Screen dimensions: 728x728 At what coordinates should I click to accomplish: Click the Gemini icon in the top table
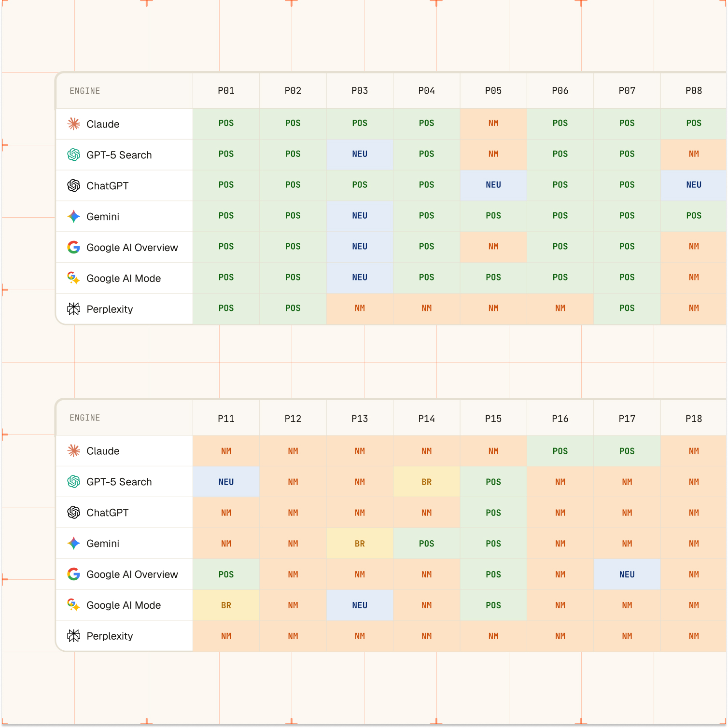tap(74, 217)
